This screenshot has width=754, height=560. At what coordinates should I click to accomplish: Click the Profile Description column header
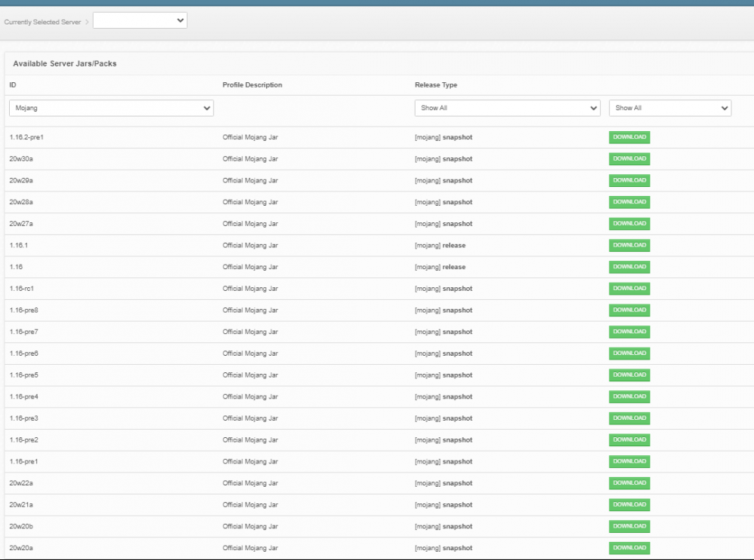click(252, 85)
